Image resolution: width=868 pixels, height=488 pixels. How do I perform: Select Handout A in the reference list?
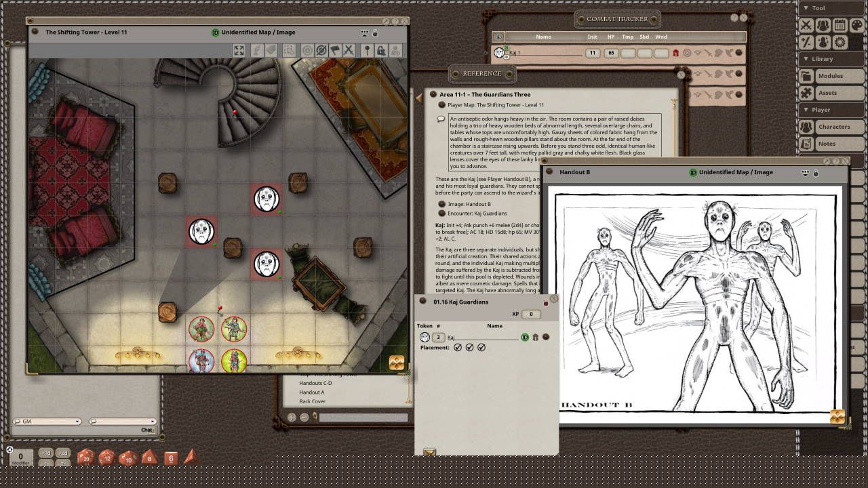312,392
